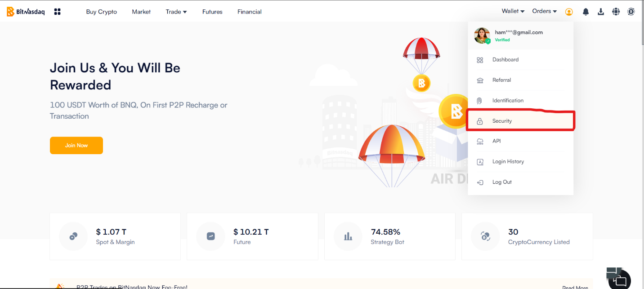Click the Login History icon
644x289 pixels.
(x=480, y=162)
